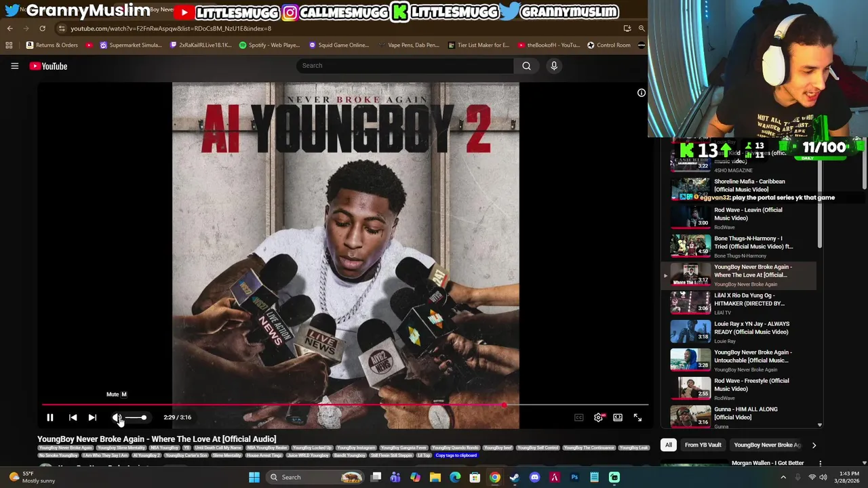Open Tier List Maker bookmark

[478, 45]
